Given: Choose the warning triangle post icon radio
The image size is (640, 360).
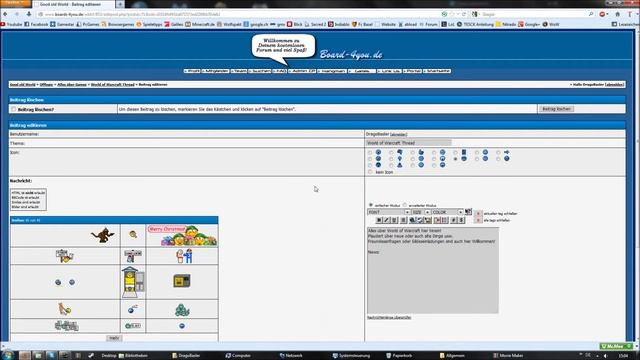Looking at the screenshot, I should (391, 166).
